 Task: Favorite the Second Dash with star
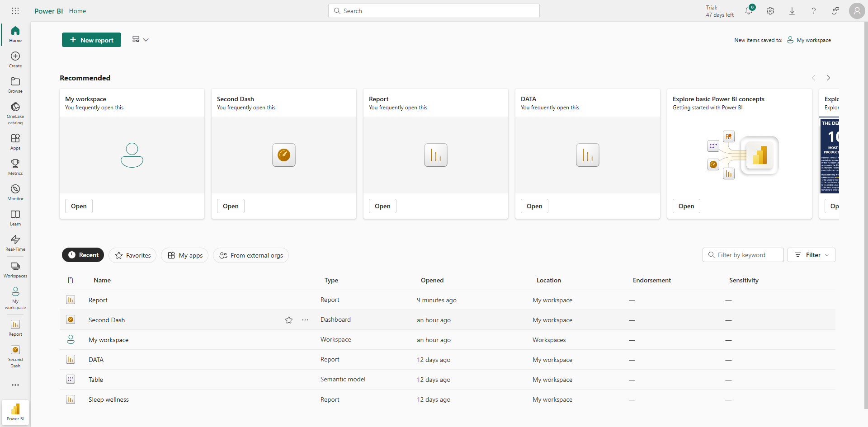pos(289,320)
